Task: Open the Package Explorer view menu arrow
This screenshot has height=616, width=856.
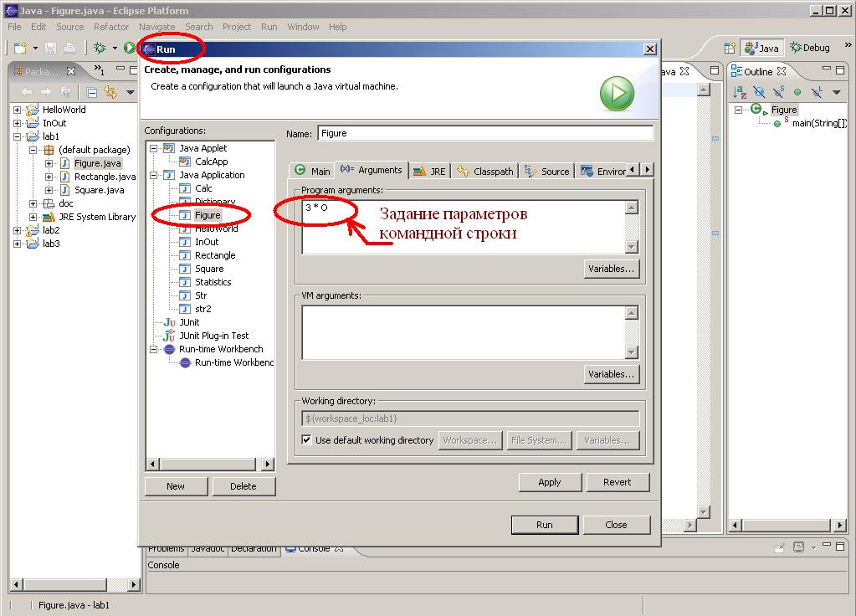Action: click(x=130, y=92)
